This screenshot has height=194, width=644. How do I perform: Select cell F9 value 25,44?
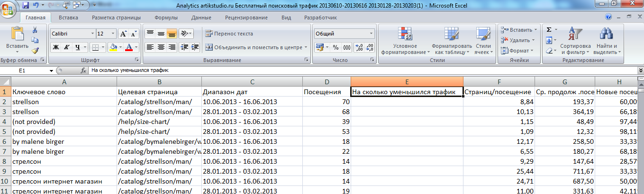(499, 171)
